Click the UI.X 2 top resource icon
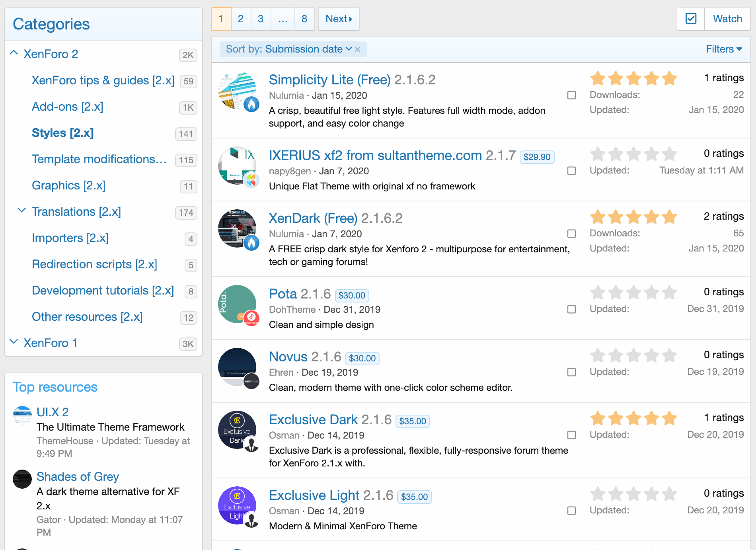Viewport: 756px width, 550px height. [x=22, y=415]
